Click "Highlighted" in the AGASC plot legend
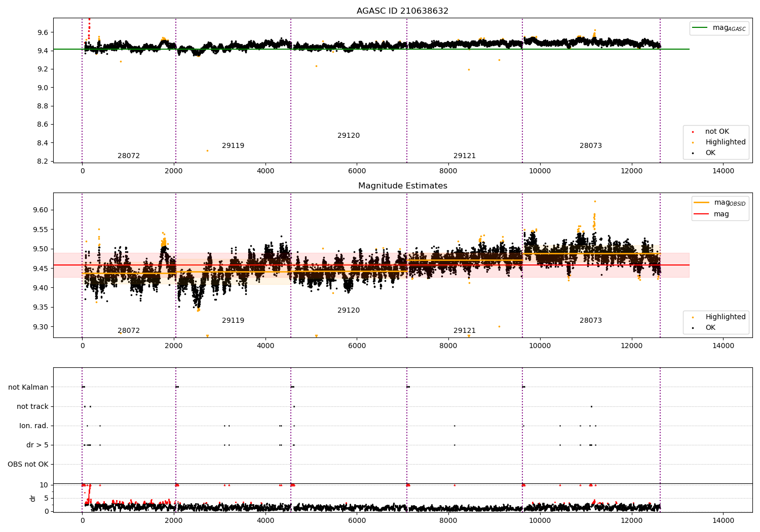 [x=726, y=142]
